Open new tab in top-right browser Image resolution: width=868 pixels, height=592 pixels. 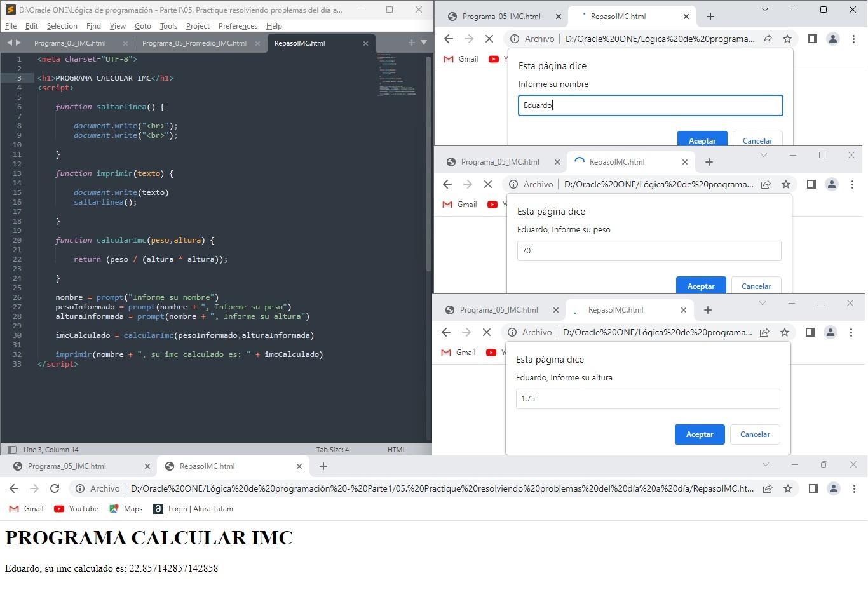pos(710,17)
